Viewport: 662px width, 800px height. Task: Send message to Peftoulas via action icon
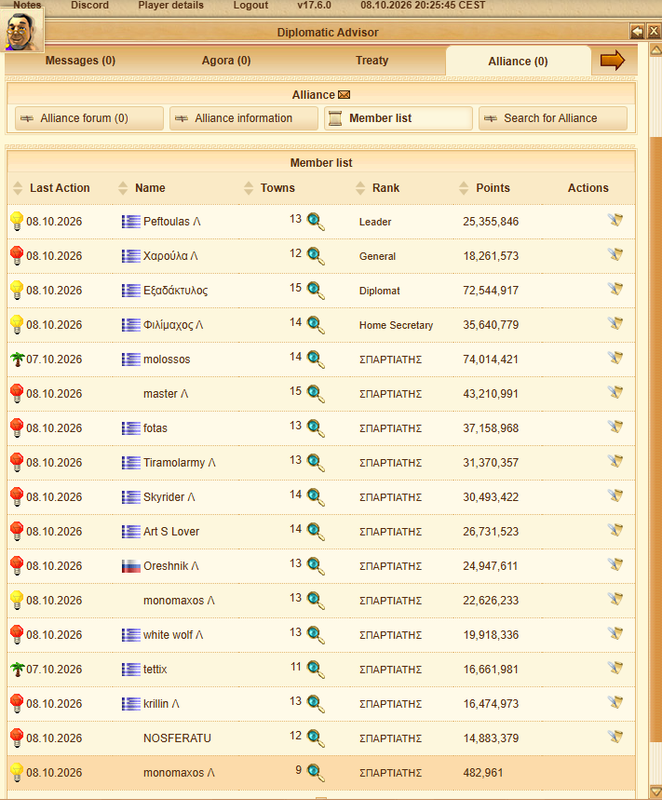616,220
